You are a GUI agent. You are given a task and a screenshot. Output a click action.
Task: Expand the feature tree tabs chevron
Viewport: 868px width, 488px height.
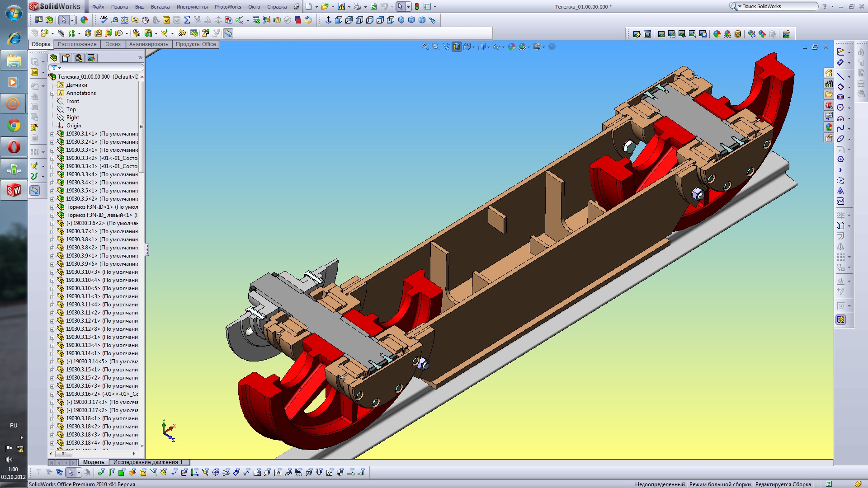coord(140,58)
